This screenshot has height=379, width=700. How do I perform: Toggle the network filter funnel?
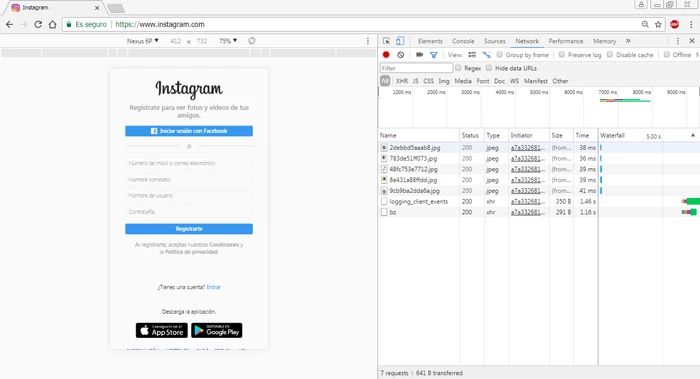[433, 55]
